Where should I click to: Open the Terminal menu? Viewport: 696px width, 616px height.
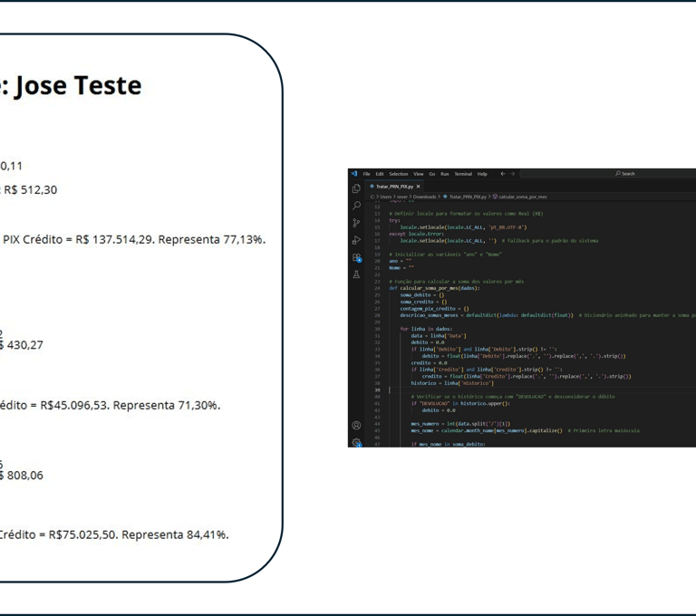463,174
